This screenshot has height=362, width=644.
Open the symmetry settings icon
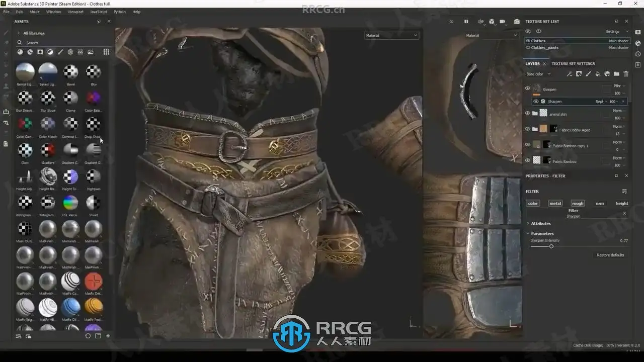point(480,22)
